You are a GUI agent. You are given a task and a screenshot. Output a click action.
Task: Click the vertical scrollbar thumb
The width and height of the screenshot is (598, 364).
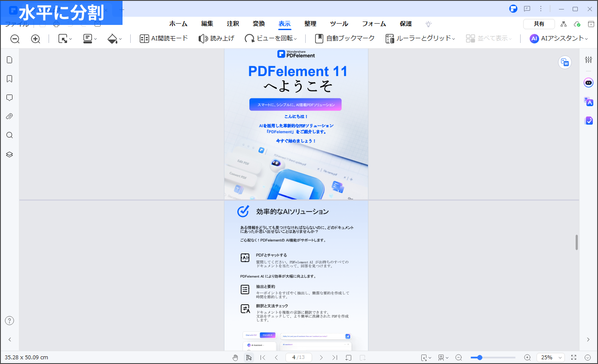tap(577, 242)
